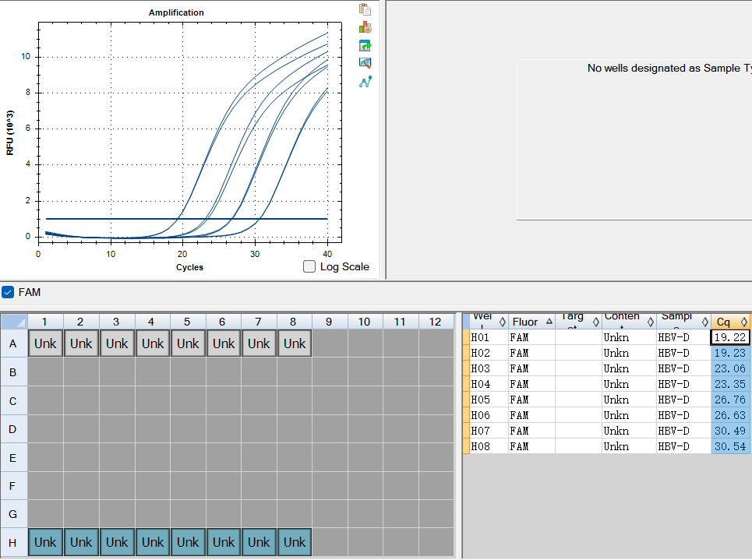This screenshot has width=752, height=560.
Task: Click Cq value 26.76
Action: coord(730,400)
